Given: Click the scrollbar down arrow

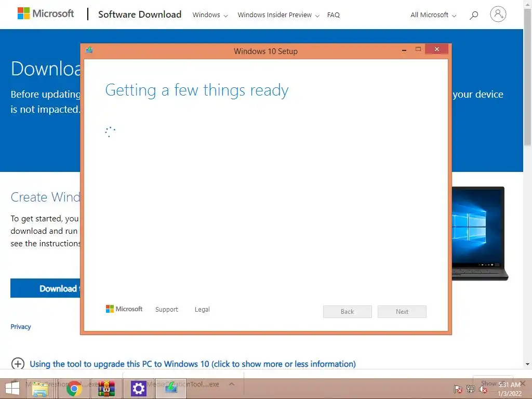Looking at the screenshot, I should coord(527,364).
